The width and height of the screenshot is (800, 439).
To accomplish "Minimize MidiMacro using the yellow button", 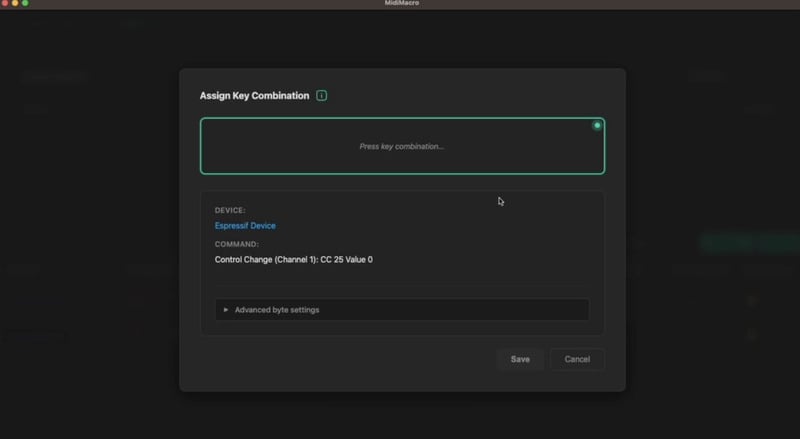I will coord(15,4).
